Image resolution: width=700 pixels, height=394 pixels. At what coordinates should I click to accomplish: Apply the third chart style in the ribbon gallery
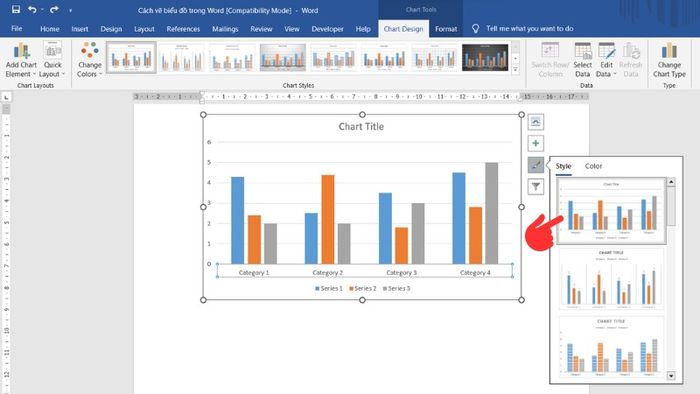(232, 58)
